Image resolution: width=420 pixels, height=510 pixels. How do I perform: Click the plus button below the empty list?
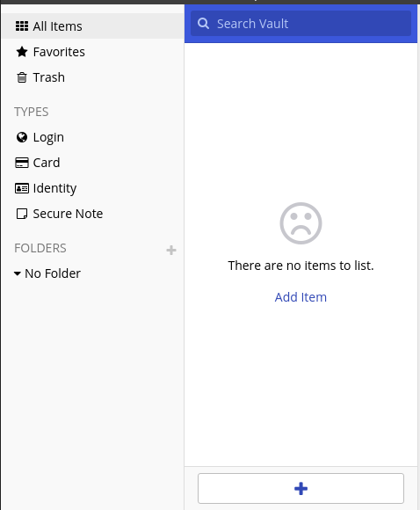(x=301, y=488)
